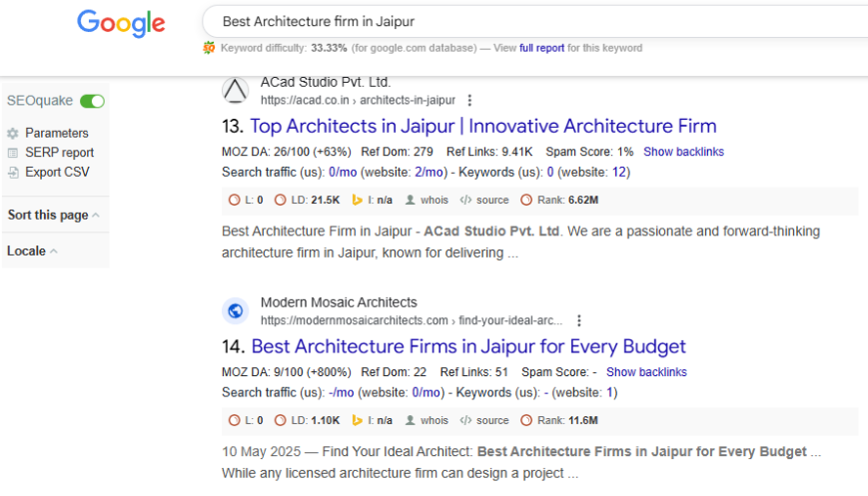The width and height of the screenshot is (868, 496).
Task: Open more options for Modern Mosaic result
Action: [579, 320]
